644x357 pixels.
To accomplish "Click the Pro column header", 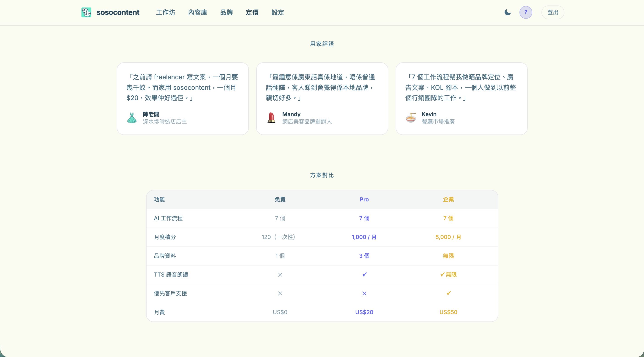I will pyautogui.click(x=364, y=199).
